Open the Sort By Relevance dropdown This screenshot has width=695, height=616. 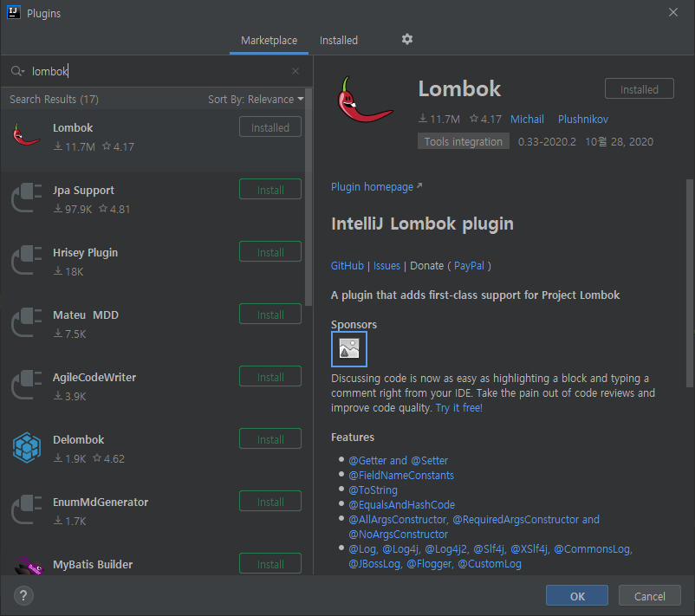(x=256, y=100)
